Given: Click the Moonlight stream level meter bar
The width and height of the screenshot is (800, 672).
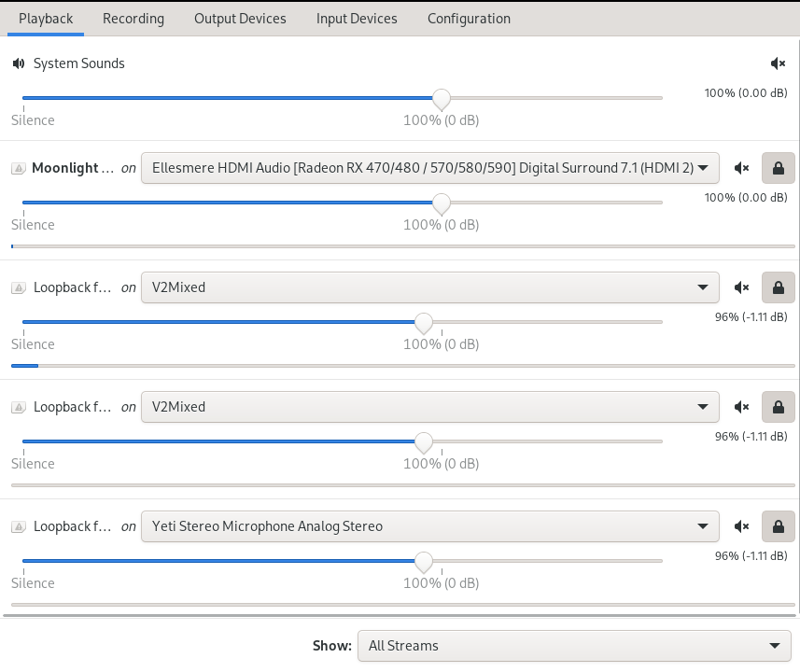Looking at the screenshot, I should click(x=403, y=246).
